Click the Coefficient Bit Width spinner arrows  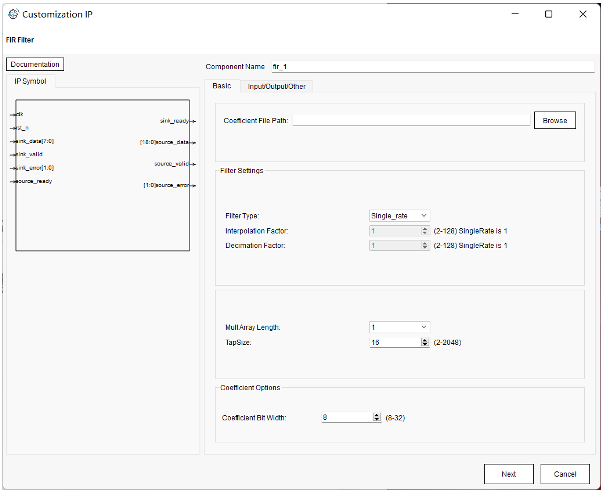(x=376, y=417)
